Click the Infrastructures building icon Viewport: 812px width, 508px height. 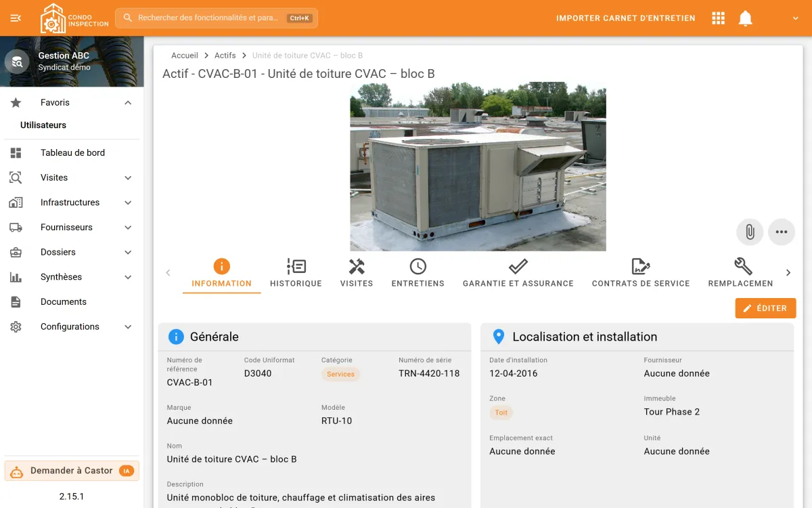pyautogui.click(x=16, y=203)
